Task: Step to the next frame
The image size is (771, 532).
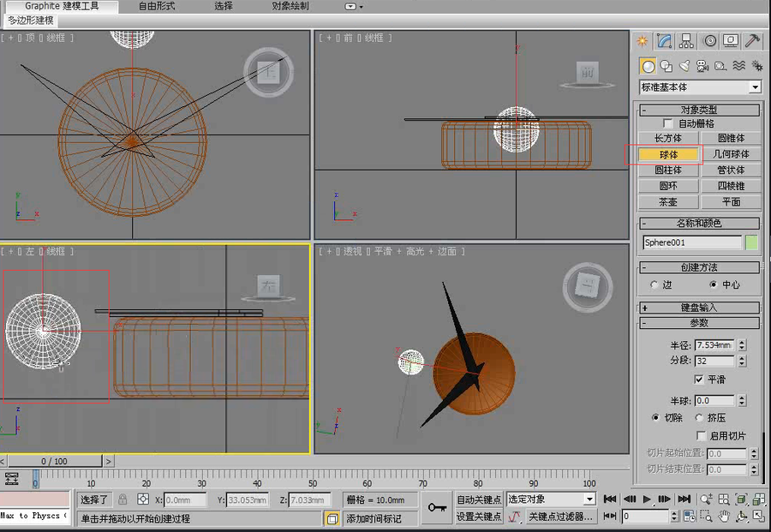Action: point(664,499)
